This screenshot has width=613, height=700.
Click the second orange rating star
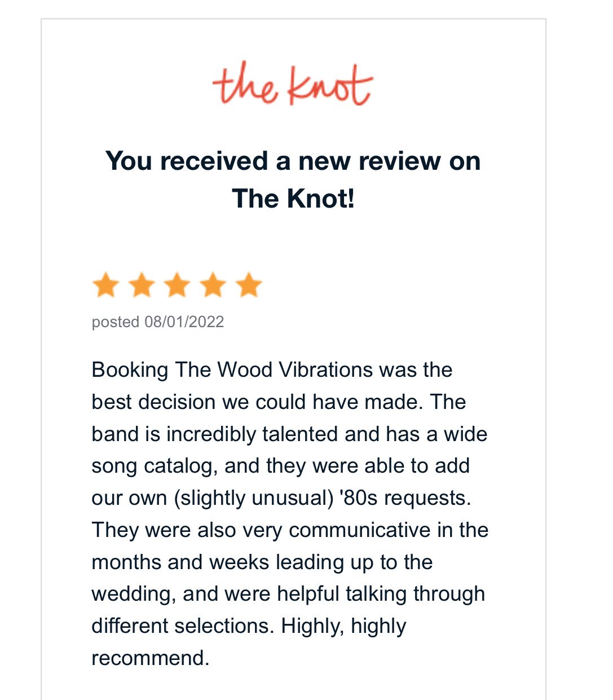point(142,285)
